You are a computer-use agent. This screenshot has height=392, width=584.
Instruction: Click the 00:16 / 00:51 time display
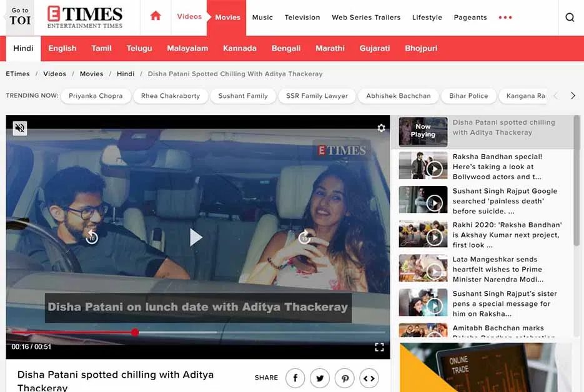click(x=31, y=346)
